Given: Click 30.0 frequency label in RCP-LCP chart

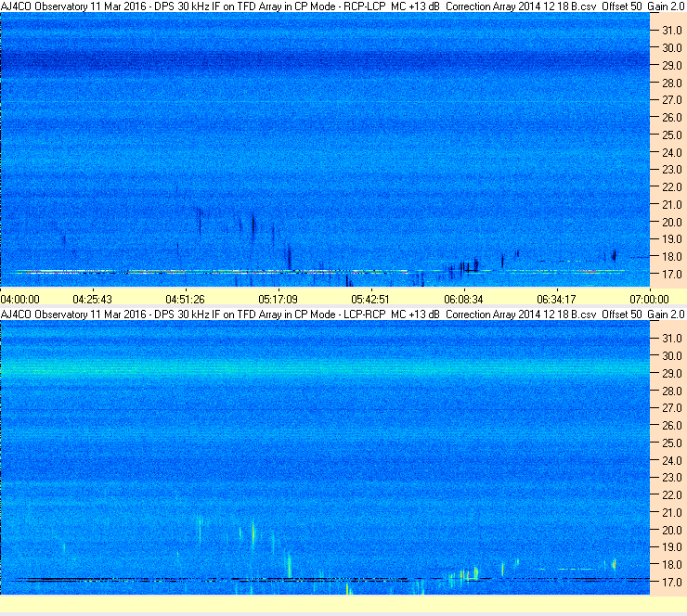Looking at the screenshot, I should [671, 47].
